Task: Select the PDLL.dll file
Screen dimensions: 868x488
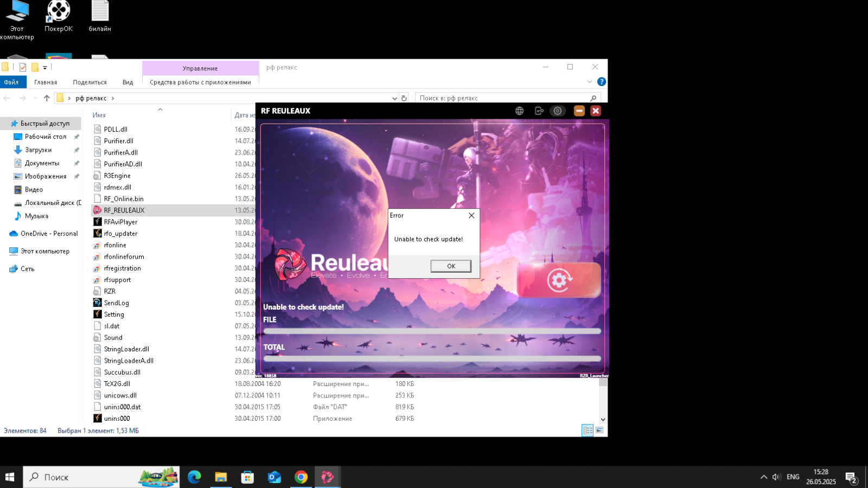Action: [x=116, y=130]
